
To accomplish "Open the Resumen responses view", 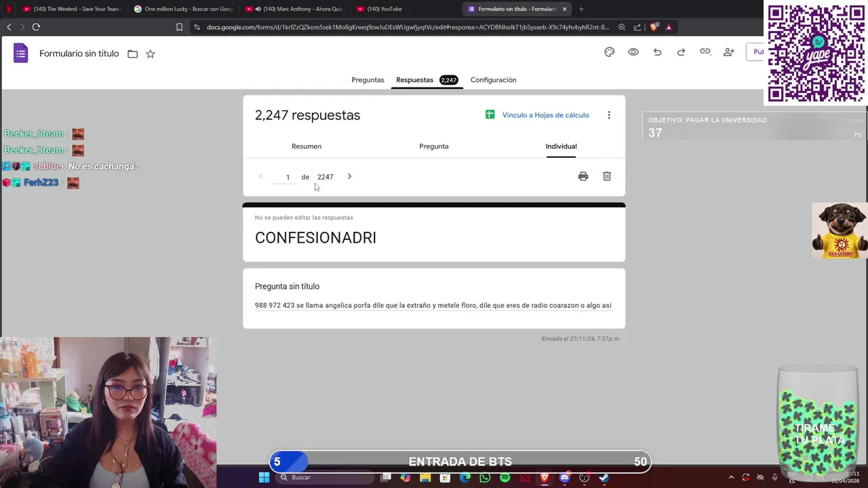I will coord(307,146).
